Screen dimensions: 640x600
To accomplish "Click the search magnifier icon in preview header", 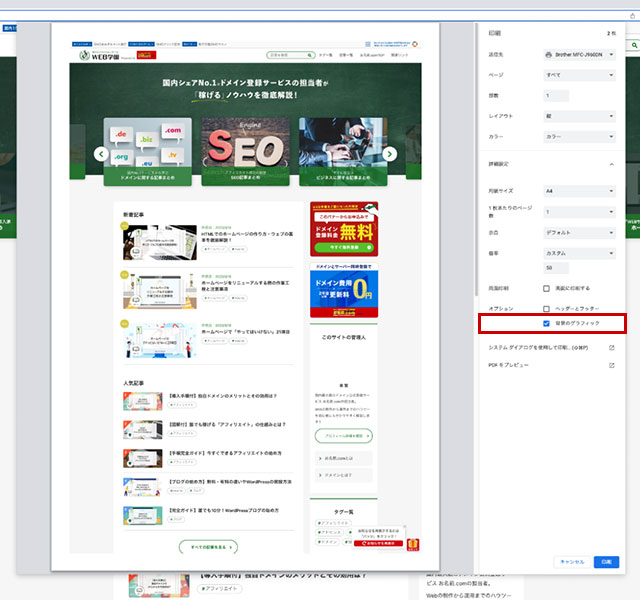I will pos(310,55).
